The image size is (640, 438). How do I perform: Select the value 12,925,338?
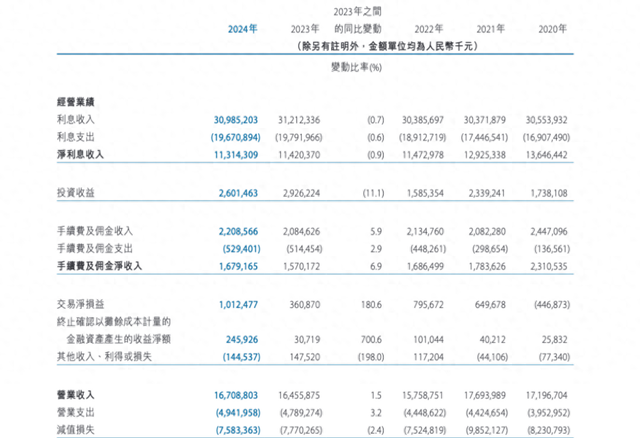pyautogui.click(x=484, y=155)
